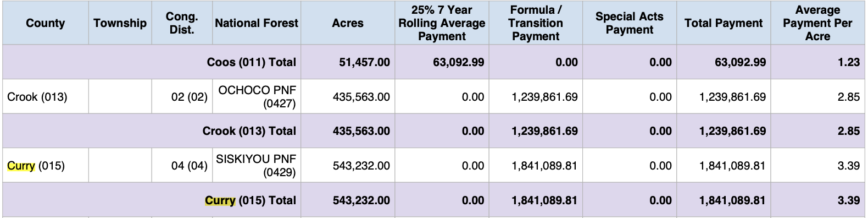Viewport: 868px width, 218px height.
Task: Click the Formula / Transition Payment header
Action: click(x=536, y=23)
